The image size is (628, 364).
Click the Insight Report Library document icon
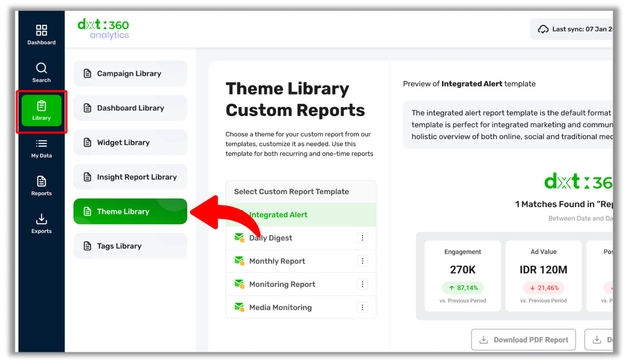[x=87, y=177]
